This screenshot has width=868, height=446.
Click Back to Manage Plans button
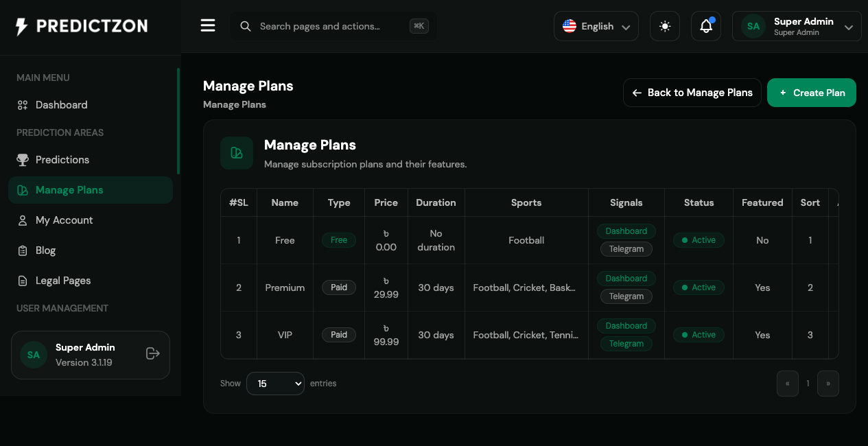point(692,93)
